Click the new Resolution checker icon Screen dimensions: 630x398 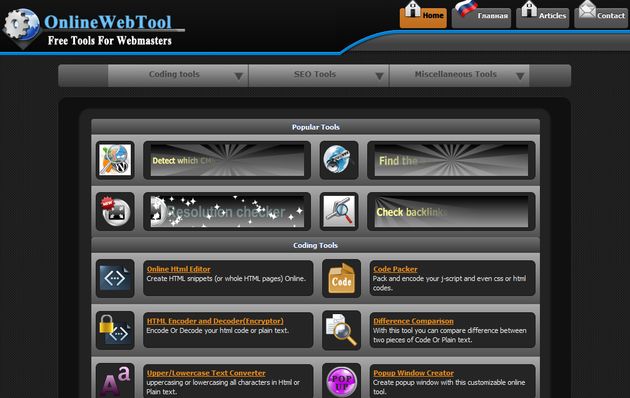pos(115,211)
